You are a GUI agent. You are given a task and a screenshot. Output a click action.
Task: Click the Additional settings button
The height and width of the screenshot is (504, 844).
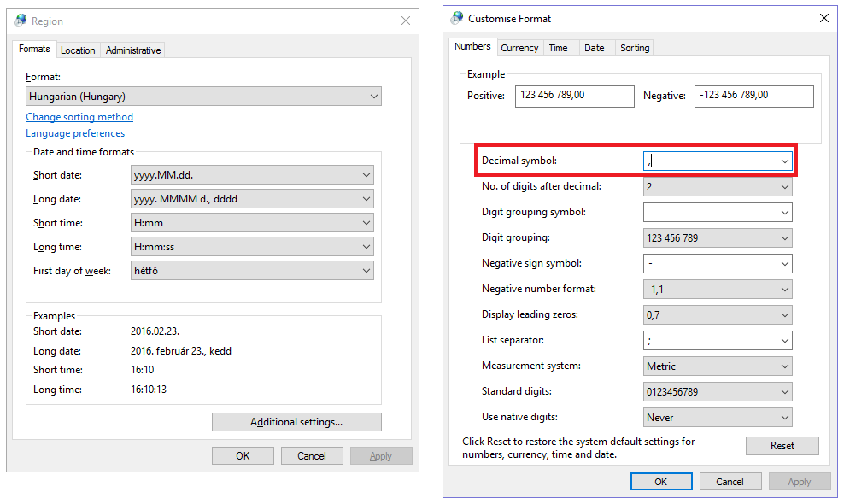point(296,422)
